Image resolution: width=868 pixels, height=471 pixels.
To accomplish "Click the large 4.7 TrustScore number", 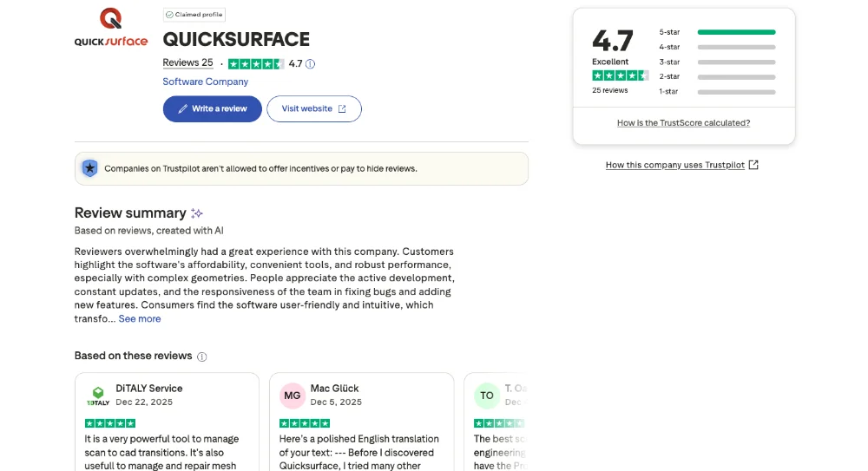I will pos(612,41).
